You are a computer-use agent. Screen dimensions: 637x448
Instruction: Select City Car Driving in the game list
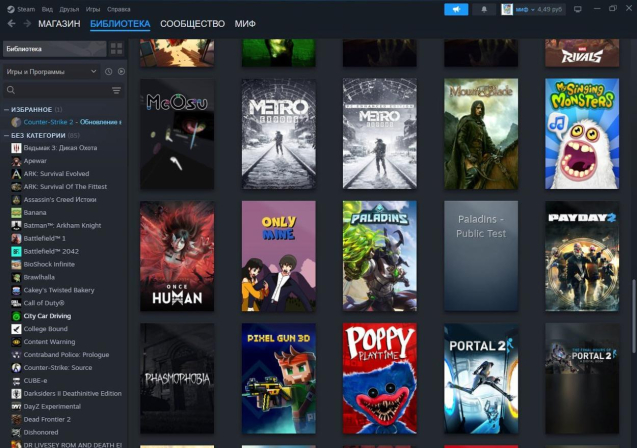pos(50,316)
